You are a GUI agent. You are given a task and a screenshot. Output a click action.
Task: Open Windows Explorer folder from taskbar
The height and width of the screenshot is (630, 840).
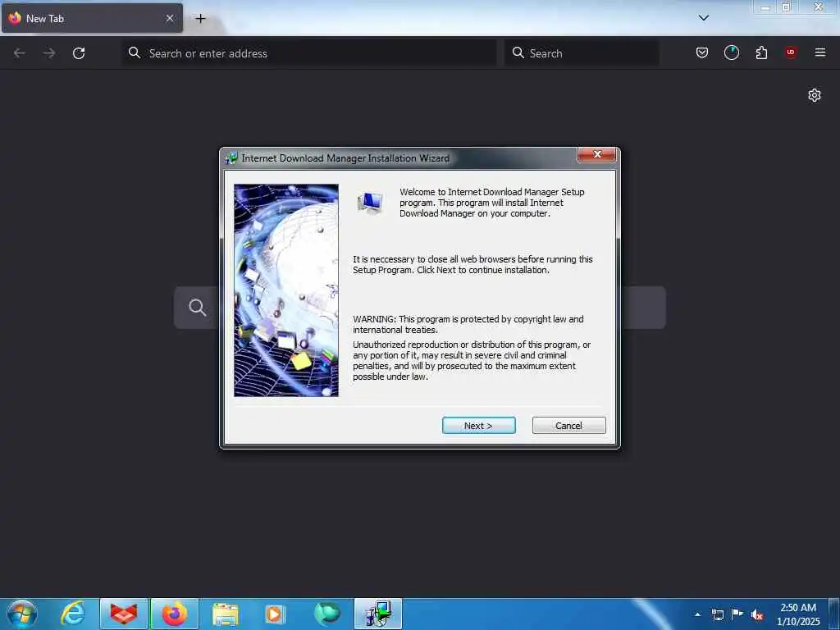[226, 614]
